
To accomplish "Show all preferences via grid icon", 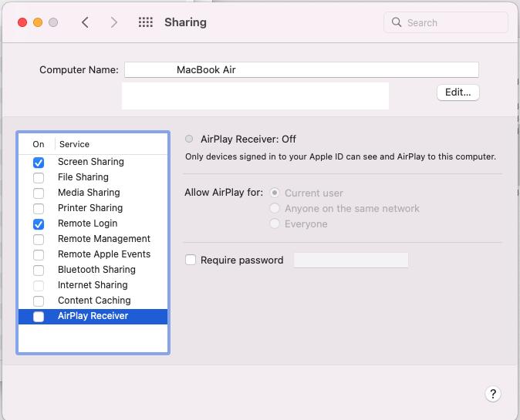I will (146, 22).
